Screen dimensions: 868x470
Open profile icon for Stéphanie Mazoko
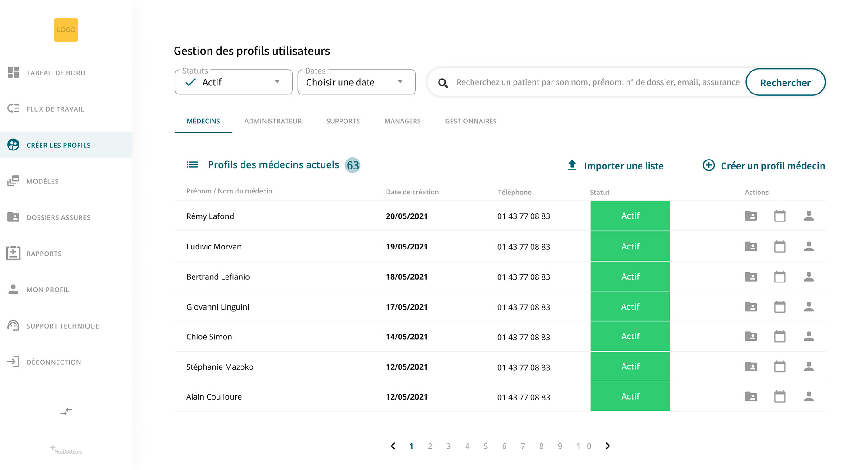(x=809, y=367)
